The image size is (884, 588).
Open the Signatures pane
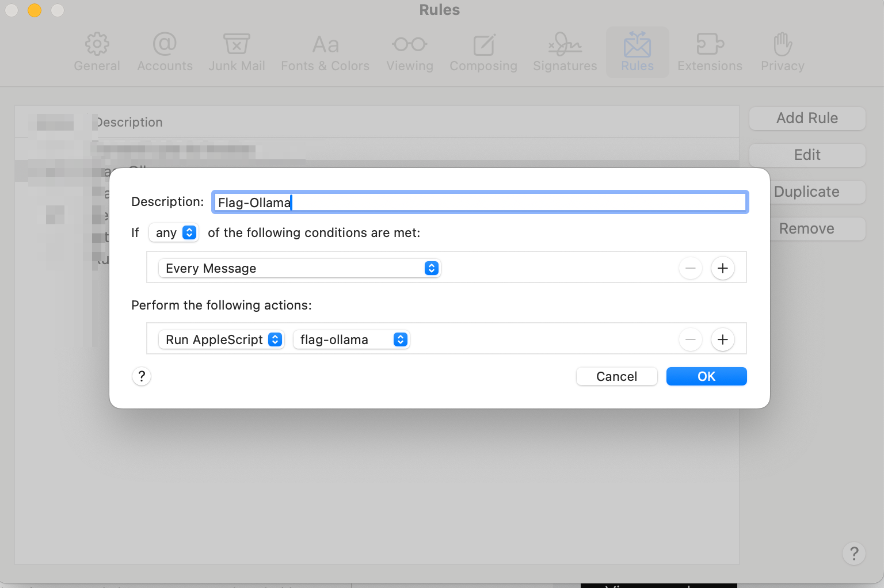(x=565, y=51)
